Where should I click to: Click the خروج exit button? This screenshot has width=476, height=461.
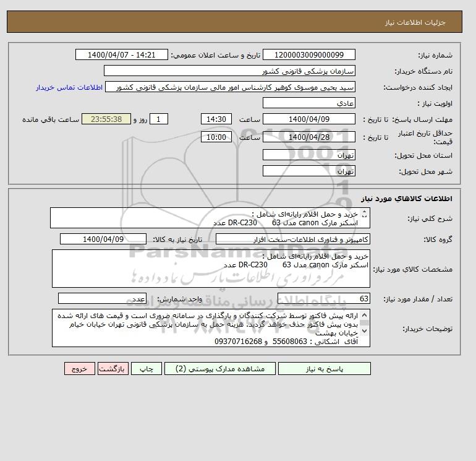pyautogui.click(x=80, y=369)
